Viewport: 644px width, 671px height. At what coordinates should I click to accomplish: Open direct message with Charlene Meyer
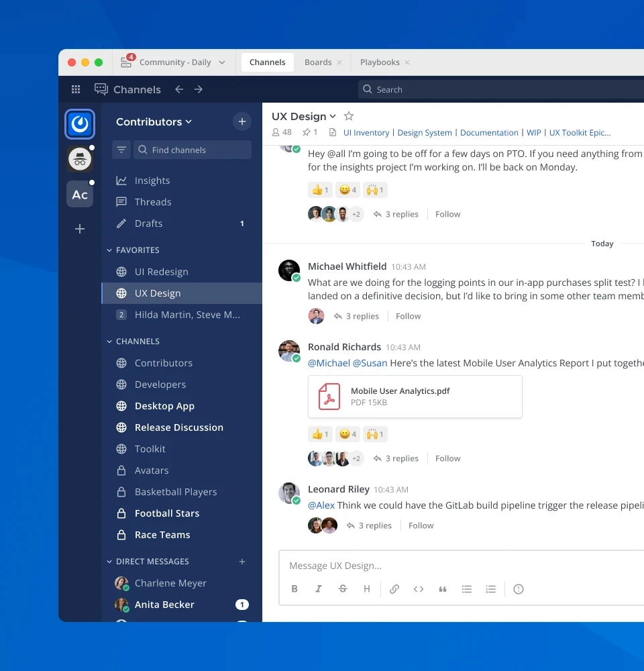(182, 583)
